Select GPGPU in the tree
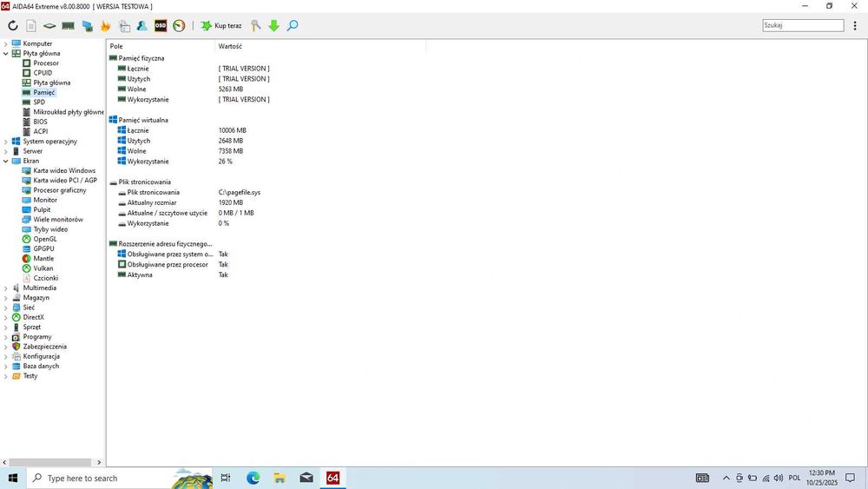Viewport: 868px width, 489px height. pos(43,249)
